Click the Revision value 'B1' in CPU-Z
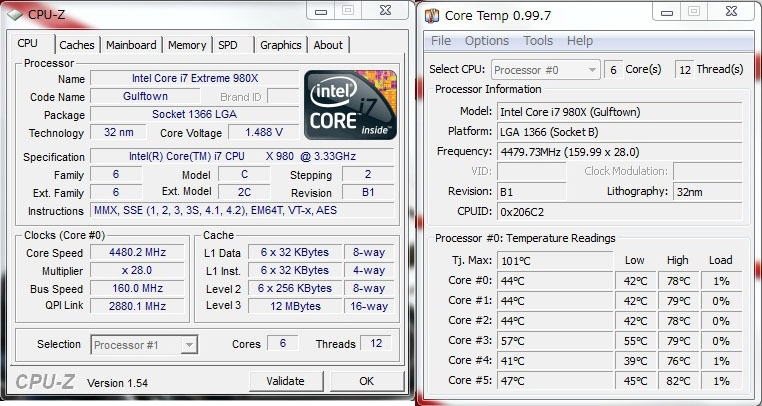The image size is (762, 406). (368, 192)
